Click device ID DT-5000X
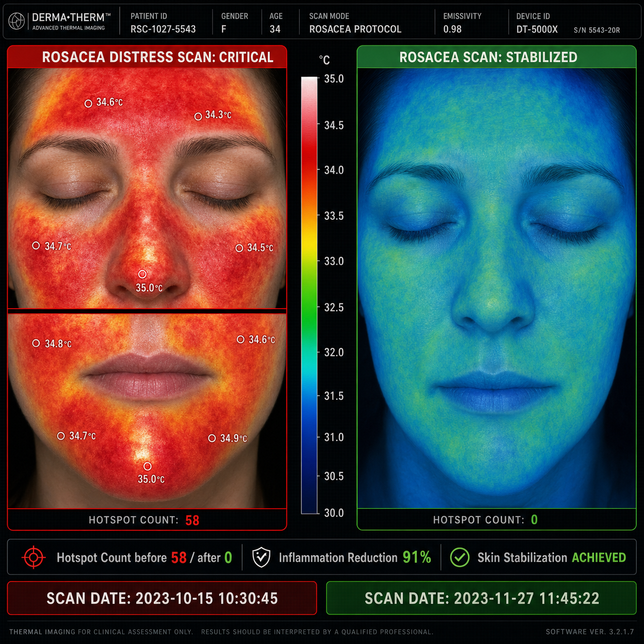Image resolution: width=644 pixels, height=644 pixels. (x=537, y=29)
